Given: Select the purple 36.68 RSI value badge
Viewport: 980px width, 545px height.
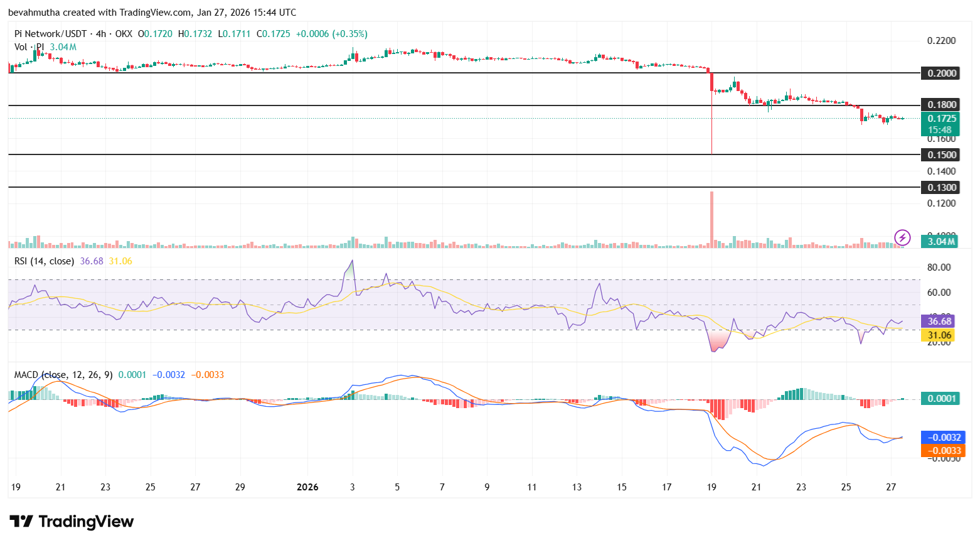Looking at the screenshot, I should click(938, 321).
